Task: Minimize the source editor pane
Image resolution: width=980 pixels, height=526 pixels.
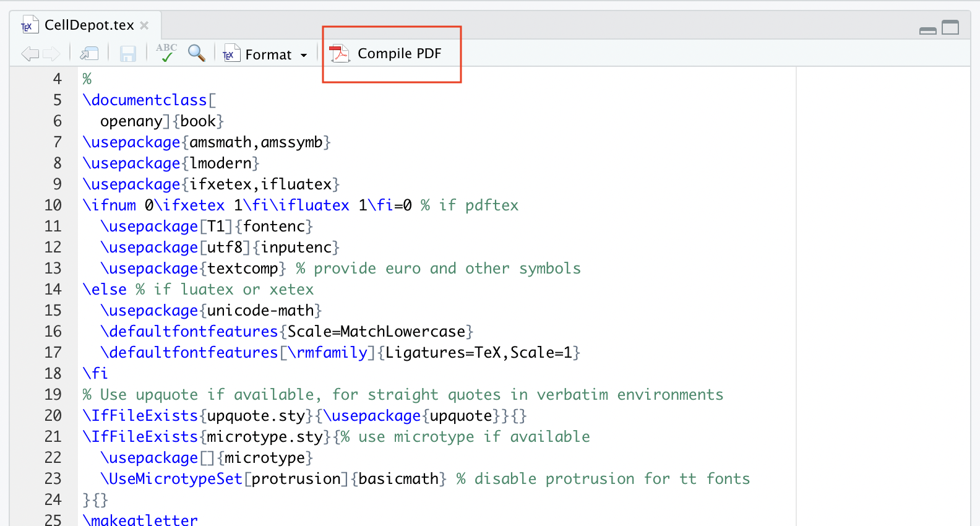Action: [927, 30]
